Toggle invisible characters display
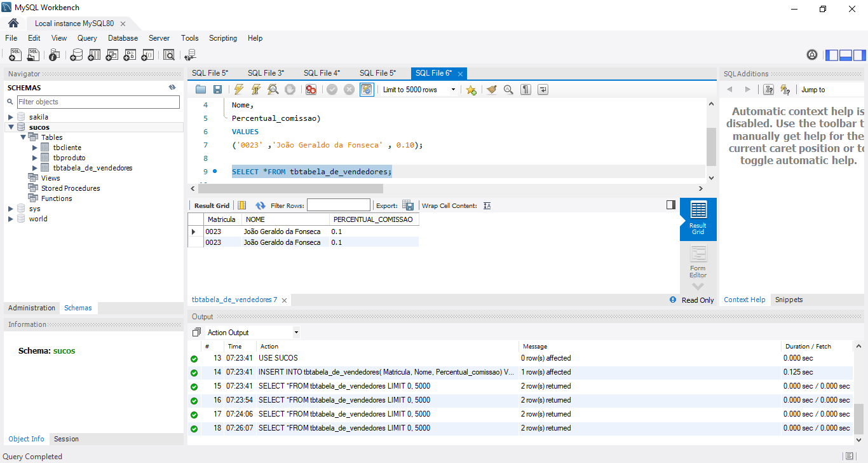 pos(526,90)
